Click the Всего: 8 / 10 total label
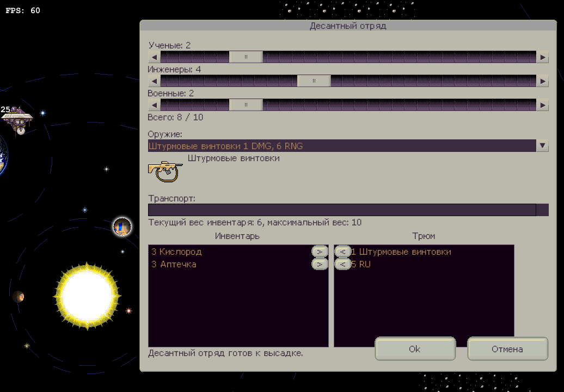The height and width of the screenshot is (392, 564). 175,117
